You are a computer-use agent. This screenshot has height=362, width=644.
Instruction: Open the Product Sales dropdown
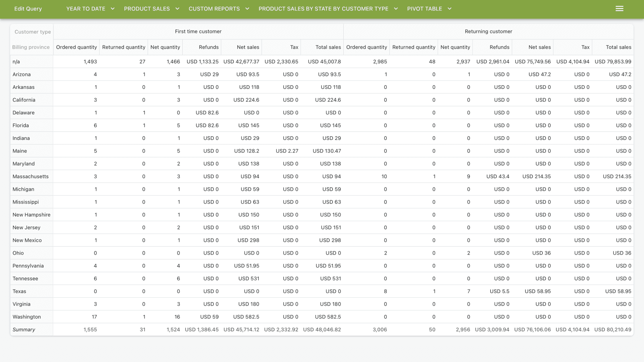(151, 8)
